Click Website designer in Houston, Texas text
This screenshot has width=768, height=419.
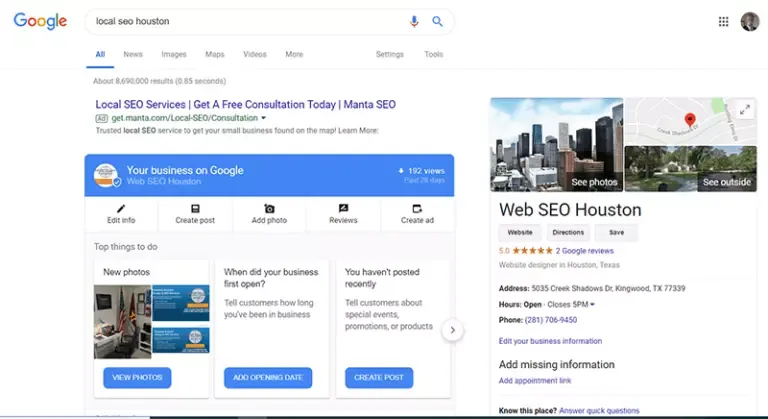pos(559,265)
